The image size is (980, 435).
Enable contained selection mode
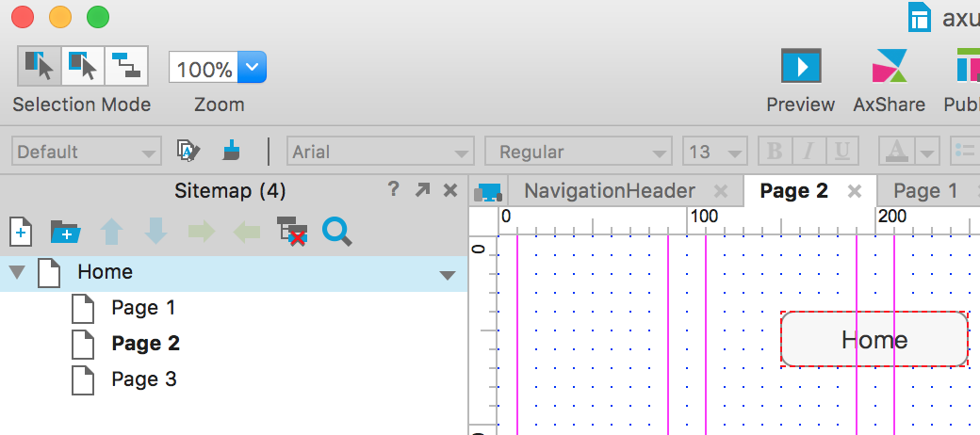click(82, 66)
